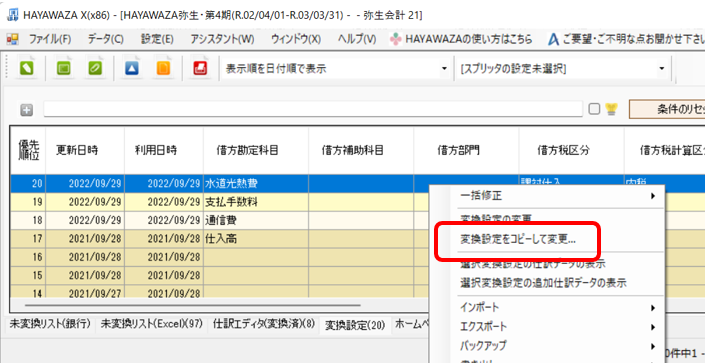Open the データ(C) menu
This screenshot has width=705, height=363.
click(x=106, y=40)
